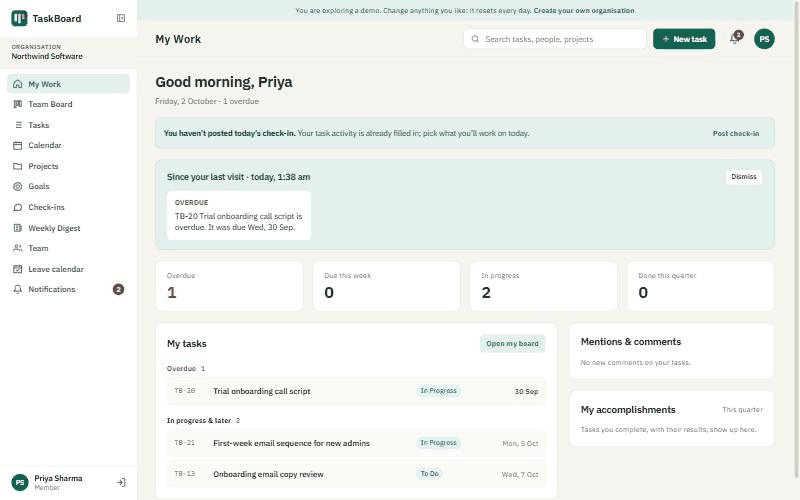Click the Overdue stat card
Image resolution: width=800 pixels, height=500 pixels.
(x=229, y=286)
